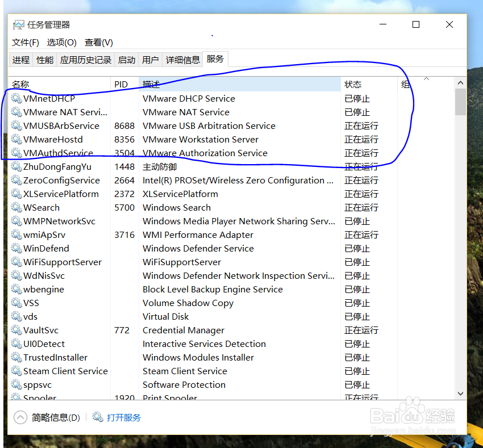This screenshot has height=448, width=483.
Task: Click the gear icon beside ZhuDongFangYu
Action: tap(16, 166)
